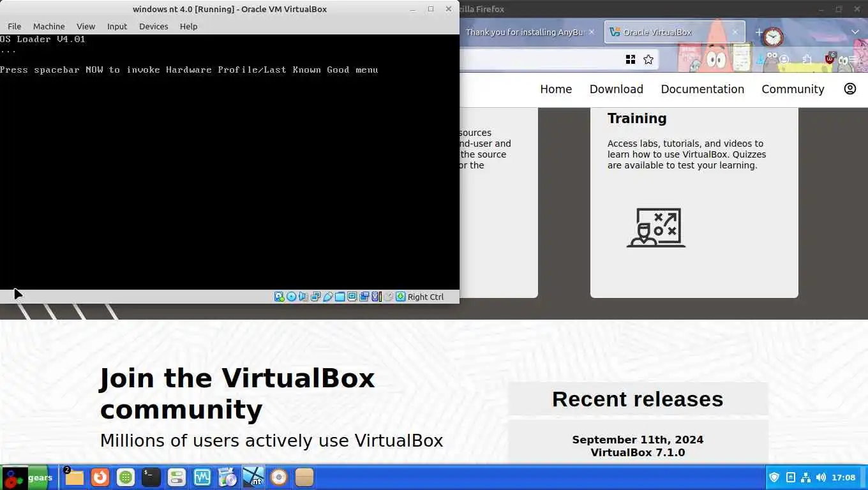Open the file manager folder icon in taskbar
Viewport: 868px width, 490px height.
click(x=74, y=477)
